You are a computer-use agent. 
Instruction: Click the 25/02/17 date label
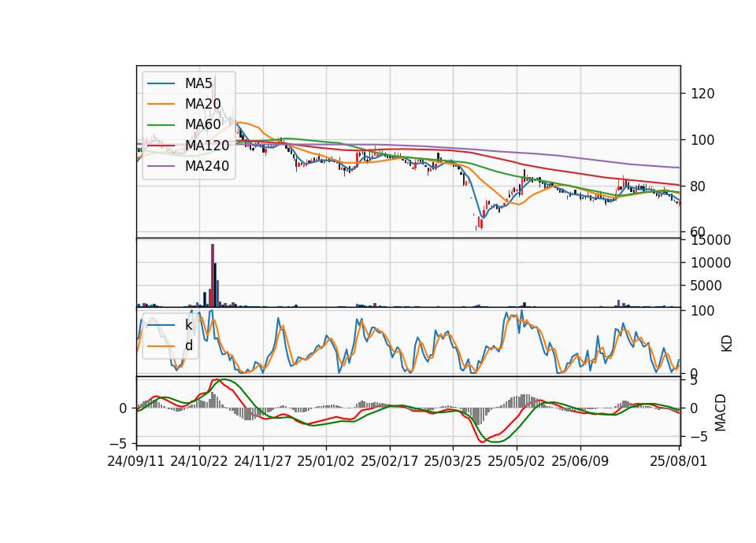tap(390, 461)
